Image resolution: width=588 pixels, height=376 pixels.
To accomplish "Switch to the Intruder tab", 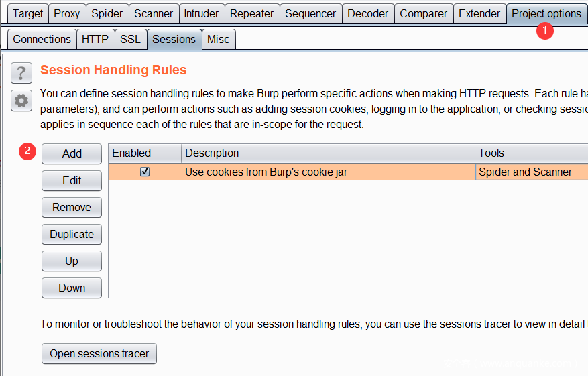I will point(201,13).
